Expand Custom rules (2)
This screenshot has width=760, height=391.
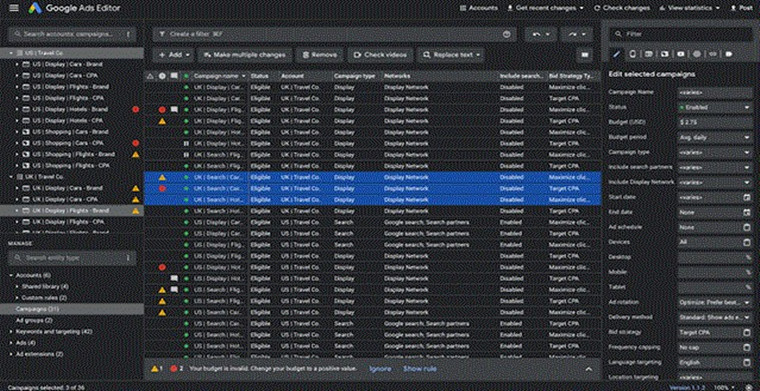17,297
